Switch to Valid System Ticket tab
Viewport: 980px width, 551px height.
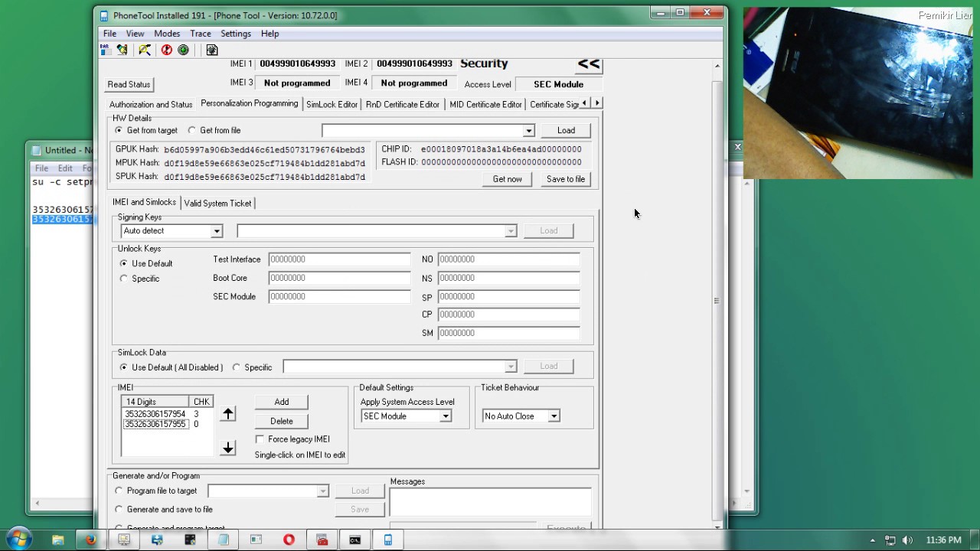click(217, 204)
